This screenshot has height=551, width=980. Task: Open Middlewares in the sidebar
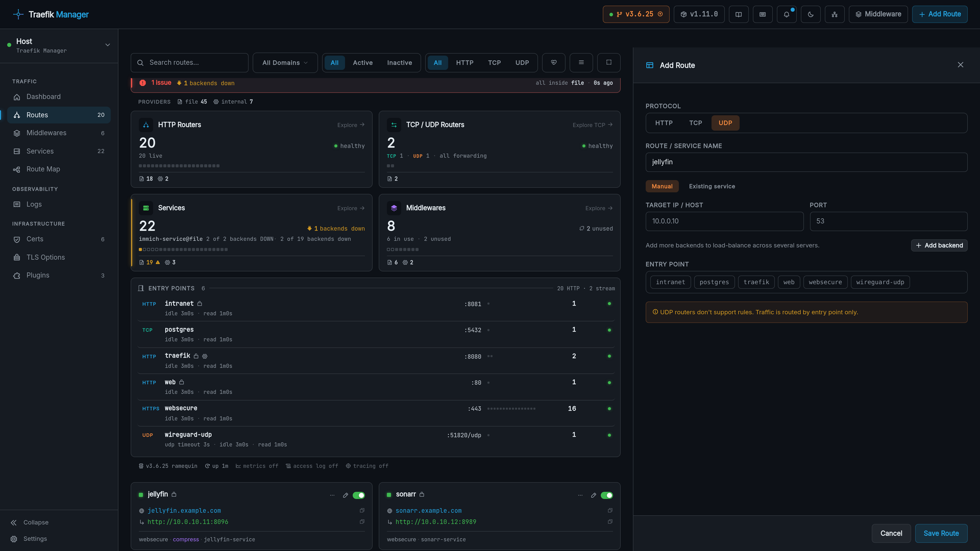(x=59, y=133)
